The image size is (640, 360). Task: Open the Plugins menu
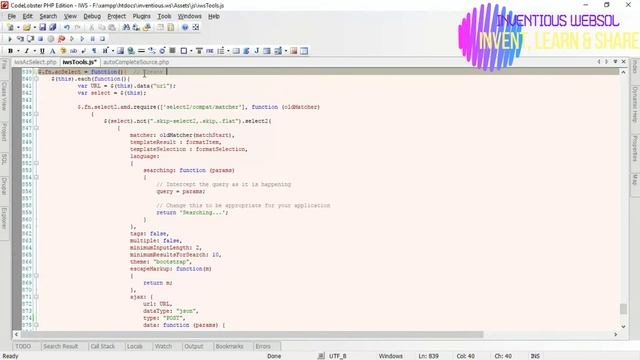142,16
